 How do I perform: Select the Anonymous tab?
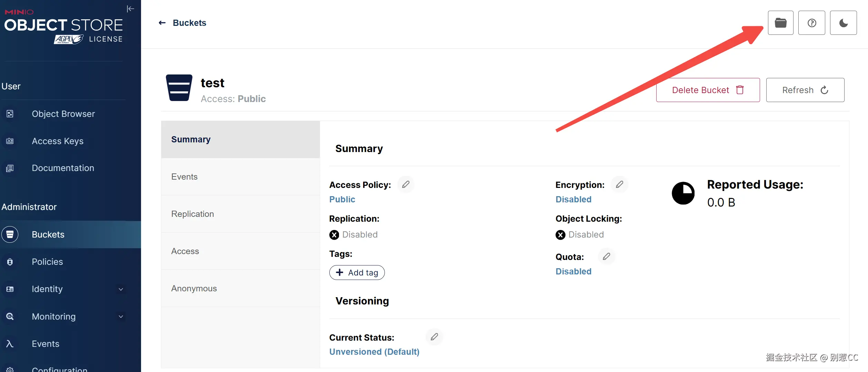194,288
